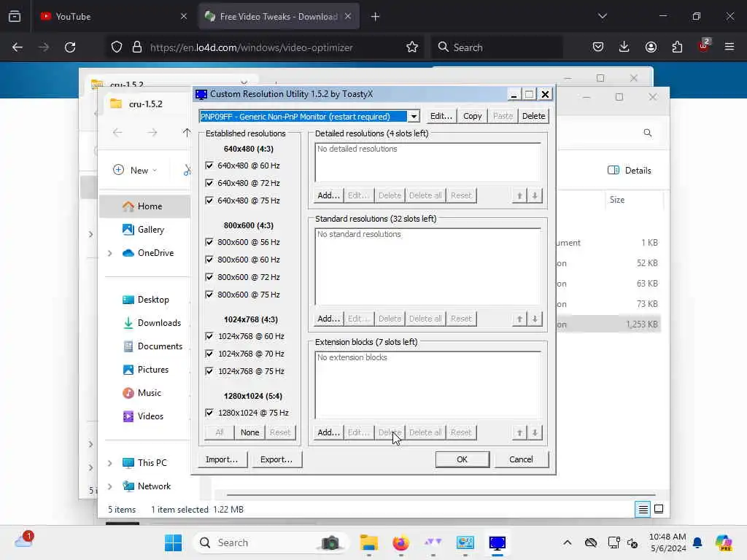Click the Firefox Search field

coord(496,47)
